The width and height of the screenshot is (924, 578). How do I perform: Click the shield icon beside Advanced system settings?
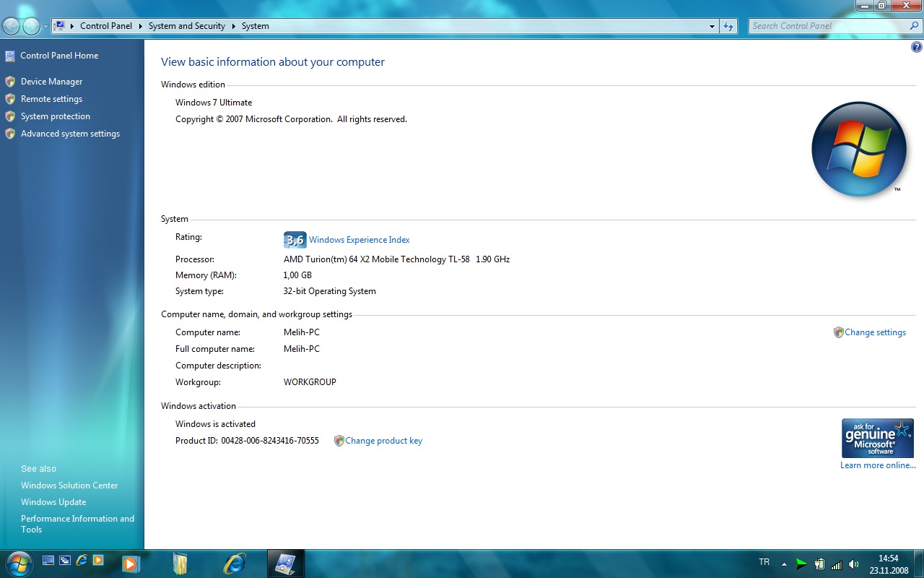[10, 134]
